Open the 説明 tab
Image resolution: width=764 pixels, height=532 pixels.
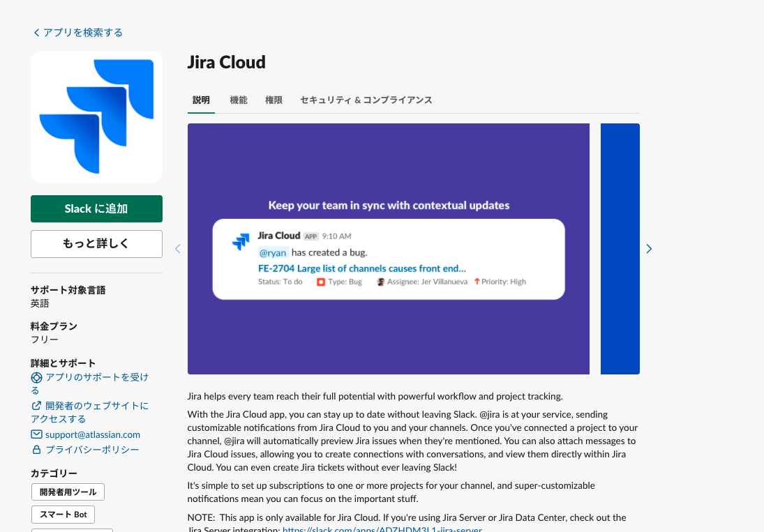click(201, 100)
